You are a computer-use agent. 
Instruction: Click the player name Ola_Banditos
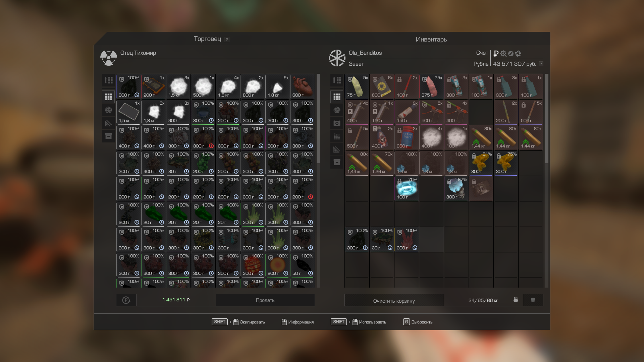coord(365,53)
